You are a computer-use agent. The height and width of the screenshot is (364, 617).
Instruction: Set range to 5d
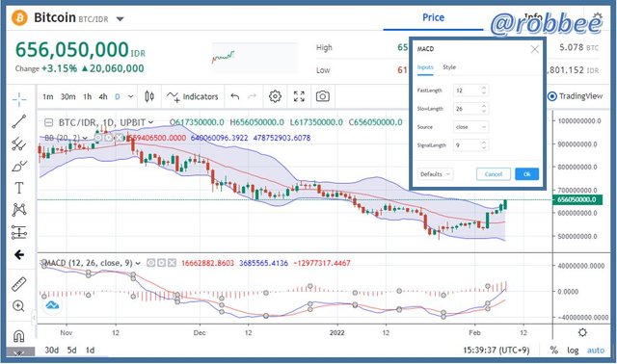click(x=71, y=350)
